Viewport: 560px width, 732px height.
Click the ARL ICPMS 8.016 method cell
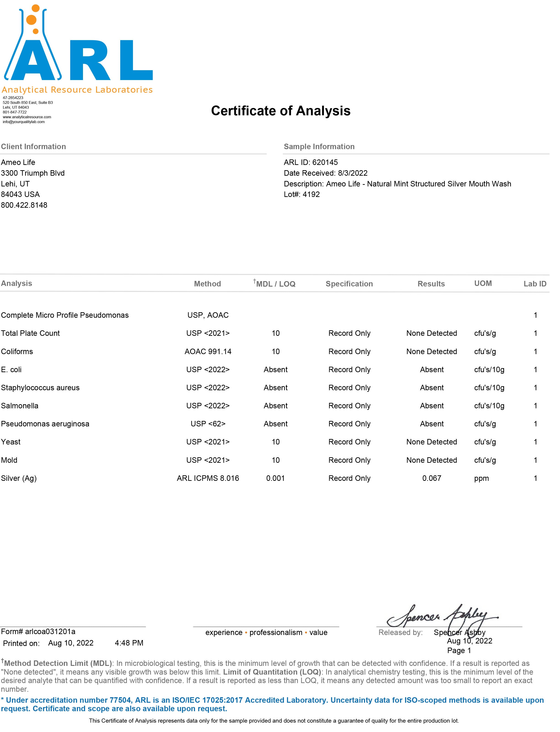coord(208,478)
